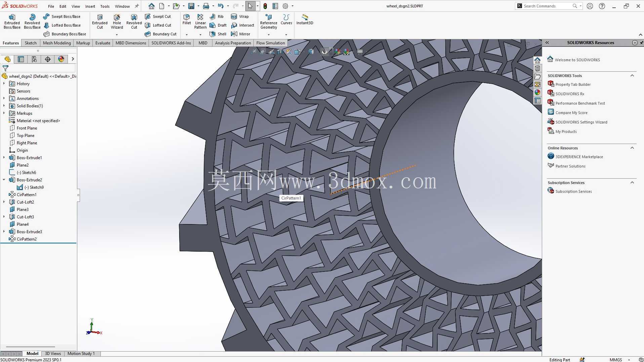Open the Reference Geometry dropdown arrow

269,35
